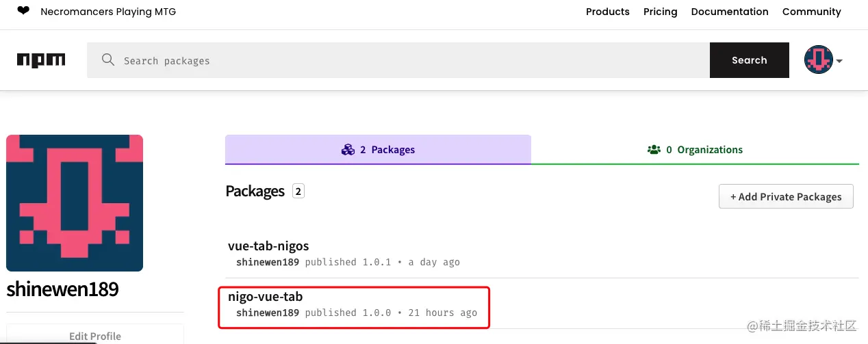The image size is (868, 344).
Task: Click shinewen189 under nigo-vue-tab
Action: (268, 313)
